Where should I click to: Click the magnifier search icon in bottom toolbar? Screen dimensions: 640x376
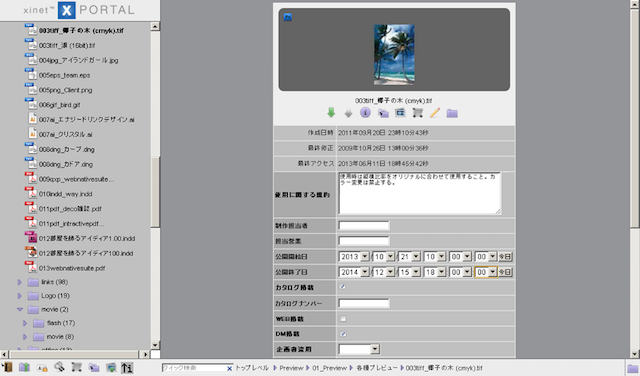[x=59, y=367]
